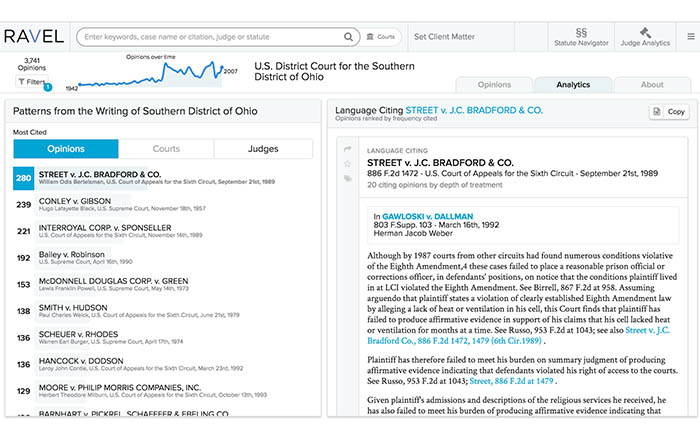This screenshot has width=700, height=440.
Task: Click the 239 count beside Conley v. Gibson
Action: point(24,205)
